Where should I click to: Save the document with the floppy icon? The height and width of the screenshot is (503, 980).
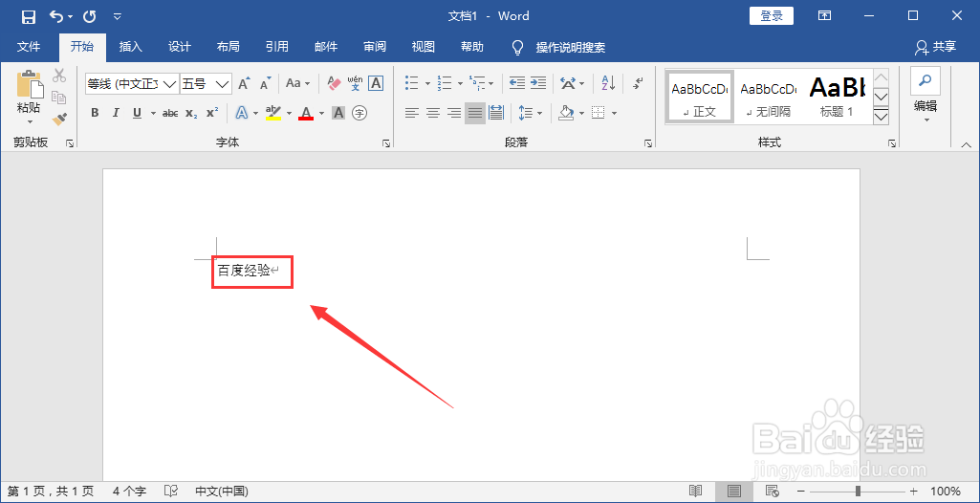coord(28,16)
